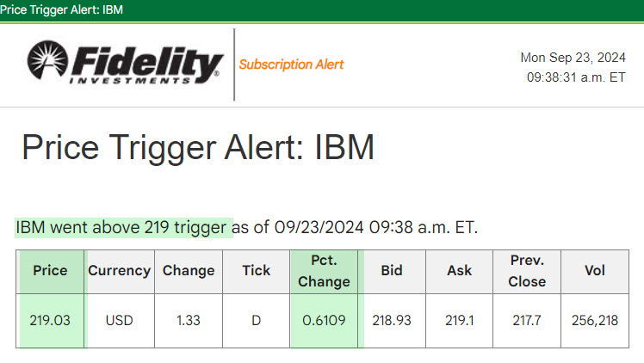This screenshot has width=644, height=363.
Task: Select the Currency column header
Action: click(x=119, y=270)
